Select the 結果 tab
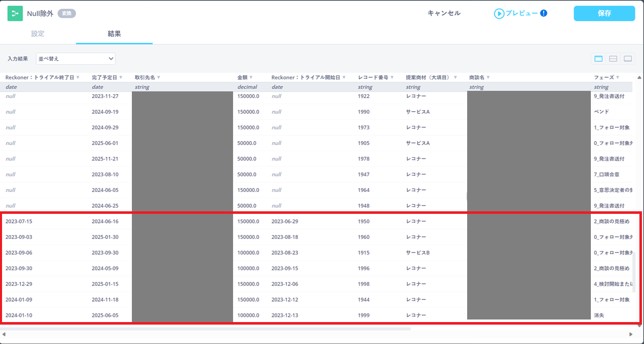The height and width of the screenshot is (344, 644). point(114,34)
